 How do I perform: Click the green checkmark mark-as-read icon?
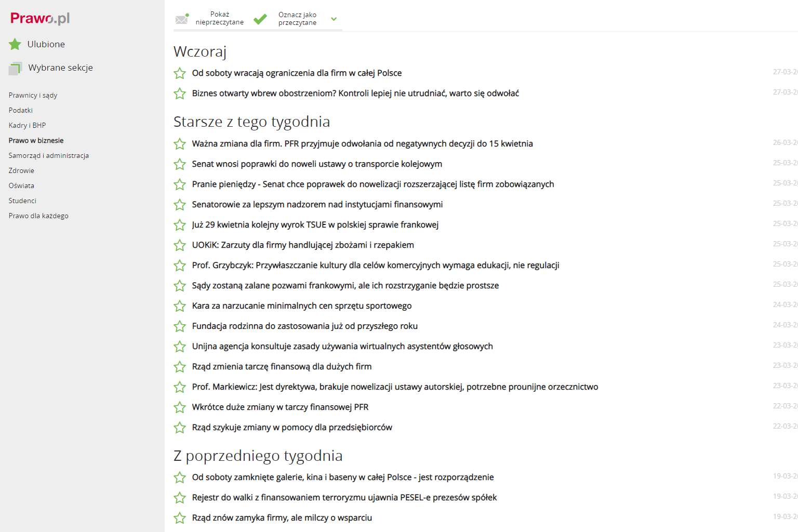click(260, 19)
